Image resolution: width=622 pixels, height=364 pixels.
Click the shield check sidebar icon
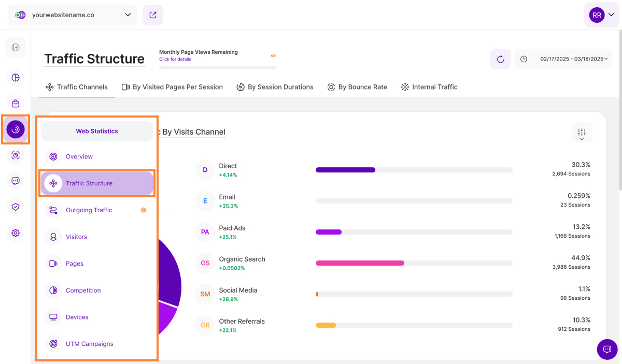point(16,207)
